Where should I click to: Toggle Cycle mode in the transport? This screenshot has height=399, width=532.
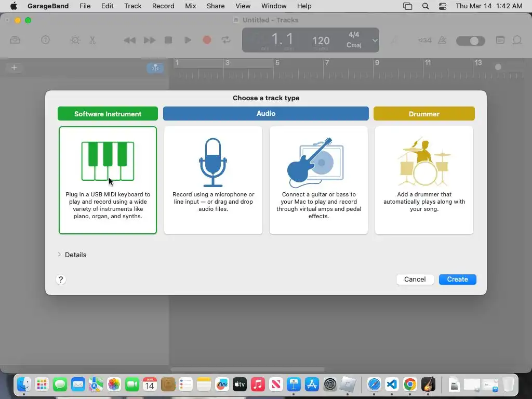226,40
